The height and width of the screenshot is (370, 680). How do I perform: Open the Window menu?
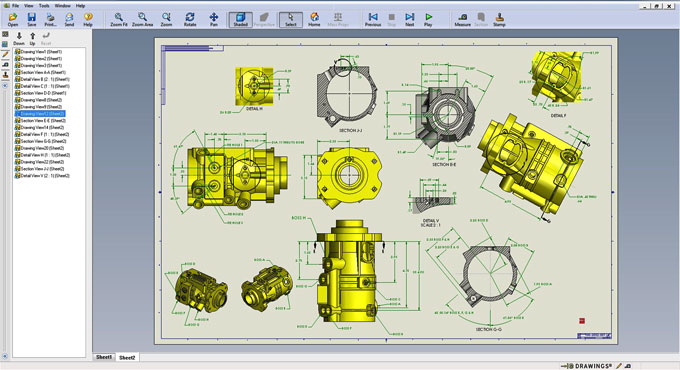(x=62, y=6)
